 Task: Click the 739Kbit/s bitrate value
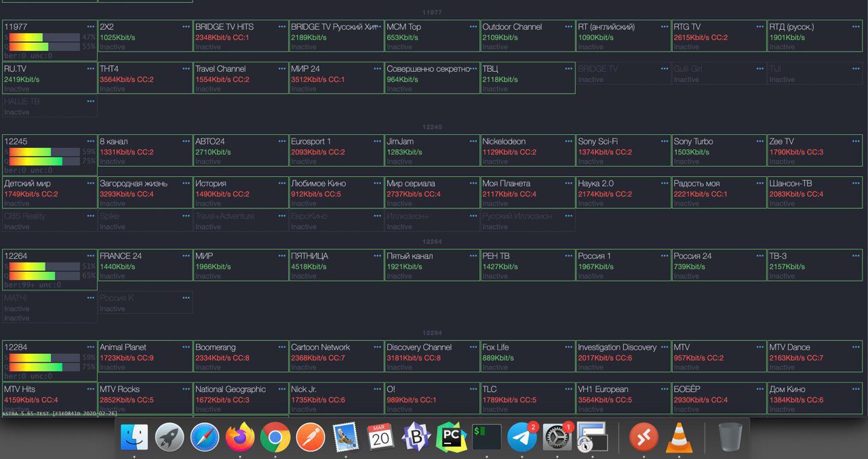pos(690,267)
